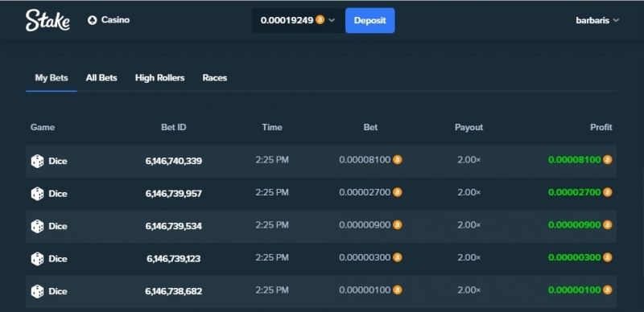Screen dimensions: 644x312
Task: Open bet ID 6,146,738,682
Action: (x=174, y=291)
